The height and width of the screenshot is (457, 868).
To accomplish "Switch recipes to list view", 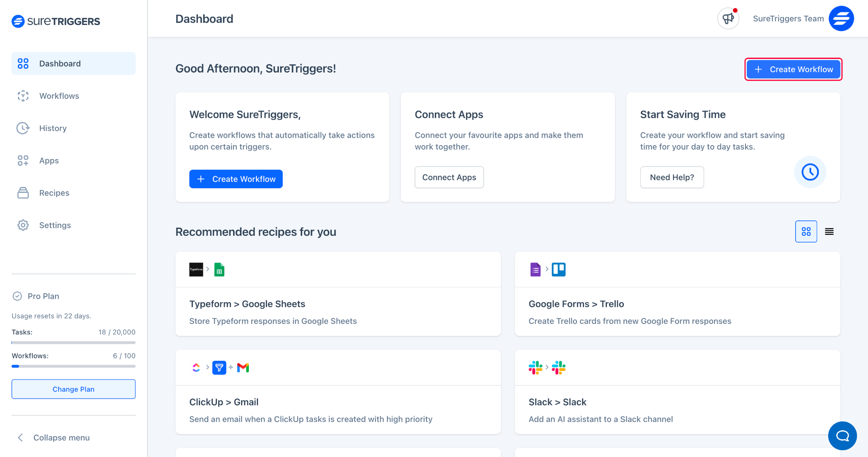I will (x=829, y=231).
